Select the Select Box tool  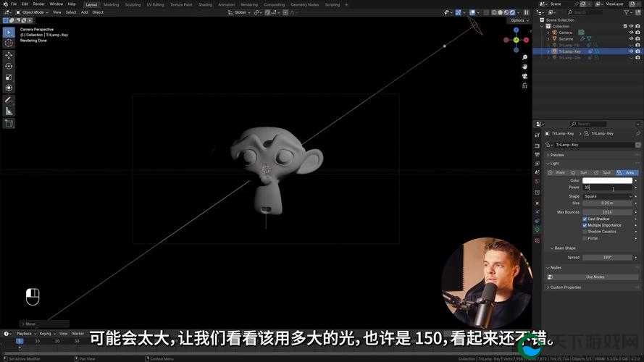coord(9,33)
